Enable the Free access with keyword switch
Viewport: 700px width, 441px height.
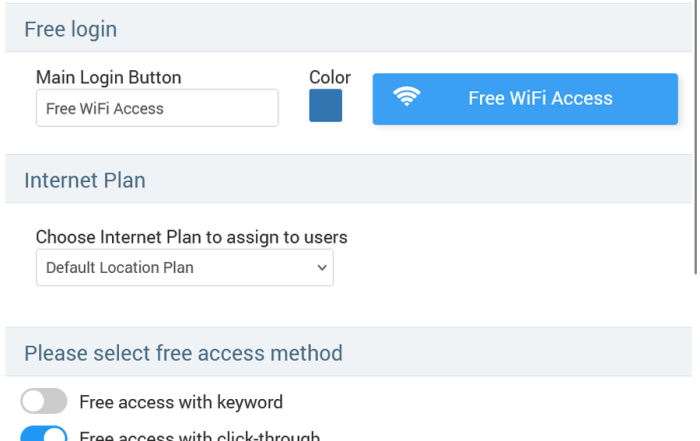44,401
